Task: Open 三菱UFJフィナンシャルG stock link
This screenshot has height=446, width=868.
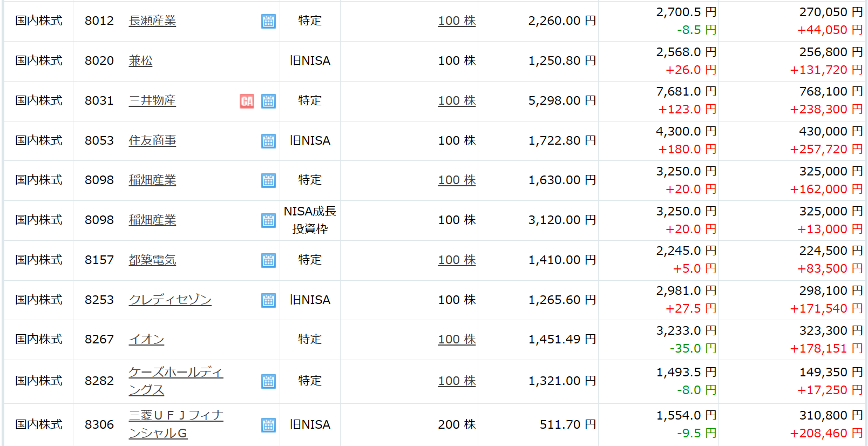Action: pyautogui.click(x=175, y=424)
